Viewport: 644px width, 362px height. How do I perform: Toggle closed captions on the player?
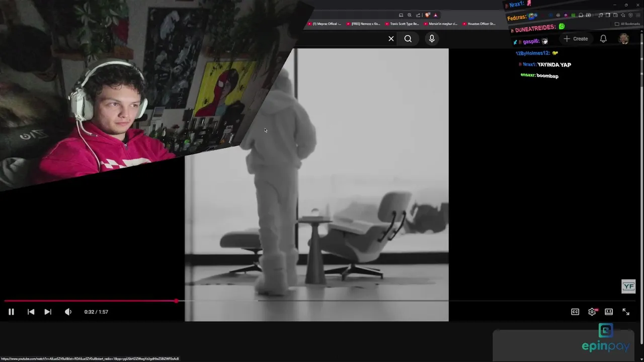[x=575, y=312]
